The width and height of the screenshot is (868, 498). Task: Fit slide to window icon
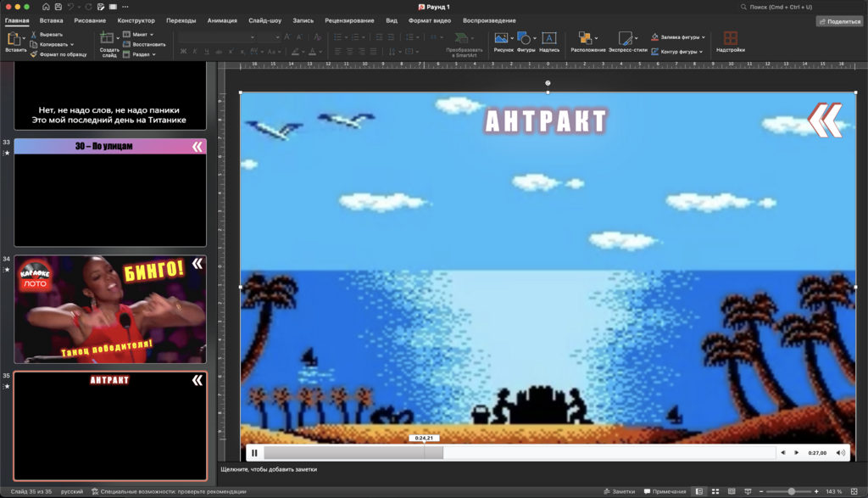coord(854,491)
